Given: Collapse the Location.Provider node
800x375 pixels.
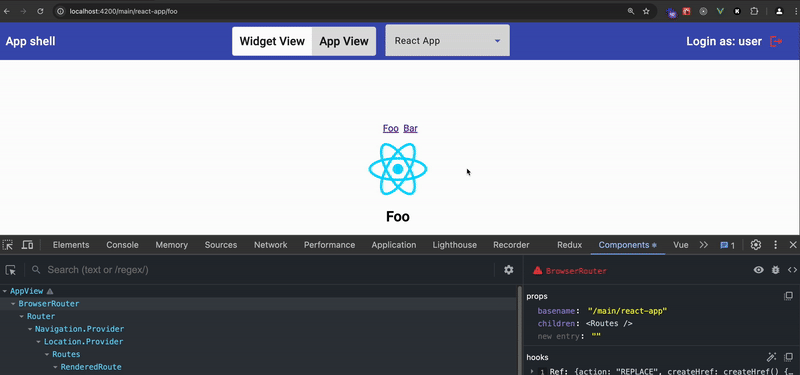Looking at the screenshot, I should (38, 342).
